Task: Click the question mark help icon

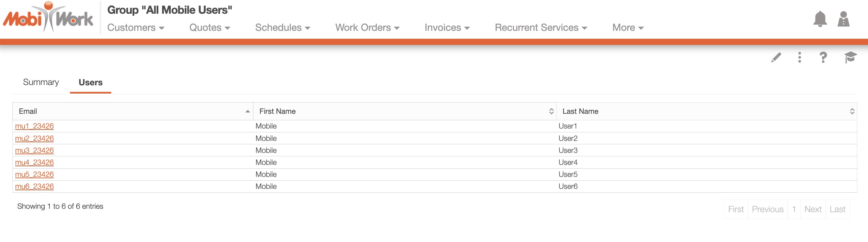Action: (823, 57)
